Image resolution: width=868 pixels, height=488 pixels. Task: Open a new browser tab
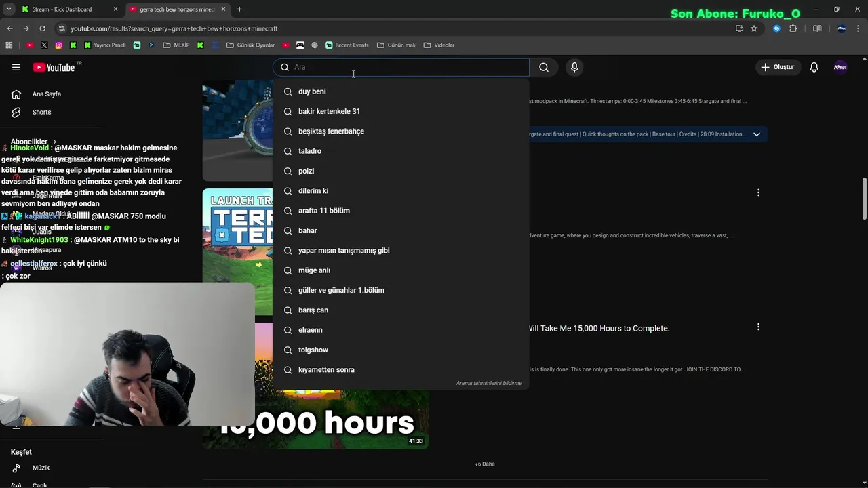[x=239, y=9]
